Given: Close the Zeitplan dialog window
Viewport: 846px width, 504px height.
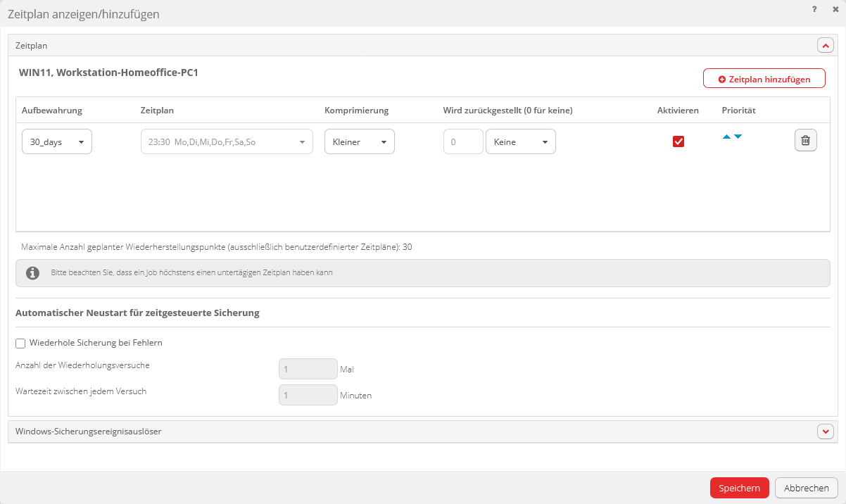Looking at the screenshot, I should point(835,10).
